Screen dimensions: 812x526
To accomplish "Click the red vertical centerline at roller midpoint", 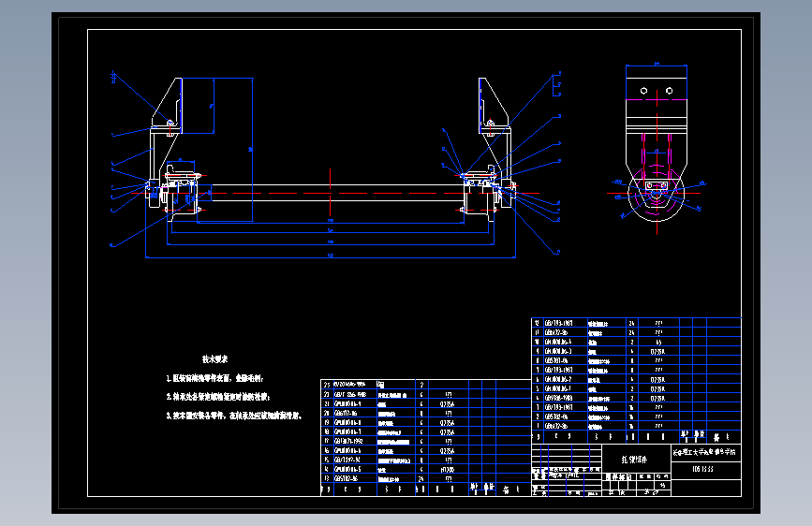I will [x=330, y=192].
